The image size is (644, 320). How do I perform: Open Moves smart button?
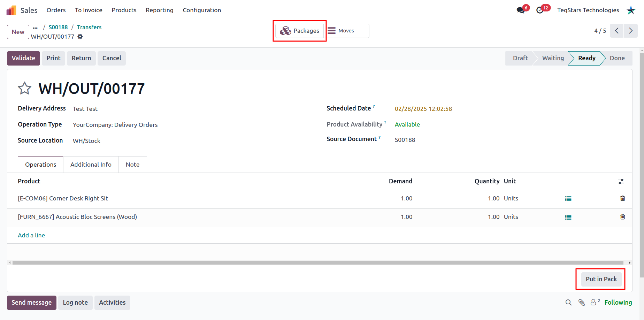pyautogui.click(x=347, y=31)
